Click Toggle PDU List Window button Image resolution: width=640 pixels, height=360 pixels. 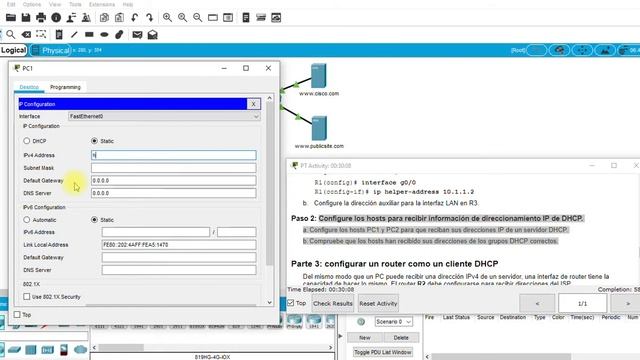coord(383,352)
